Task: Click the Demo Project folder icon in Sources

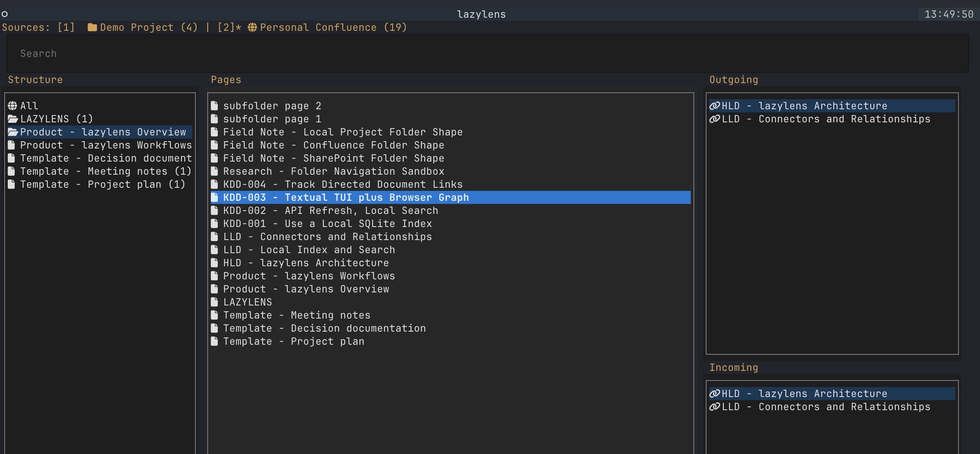Action: tap(92, 27)
